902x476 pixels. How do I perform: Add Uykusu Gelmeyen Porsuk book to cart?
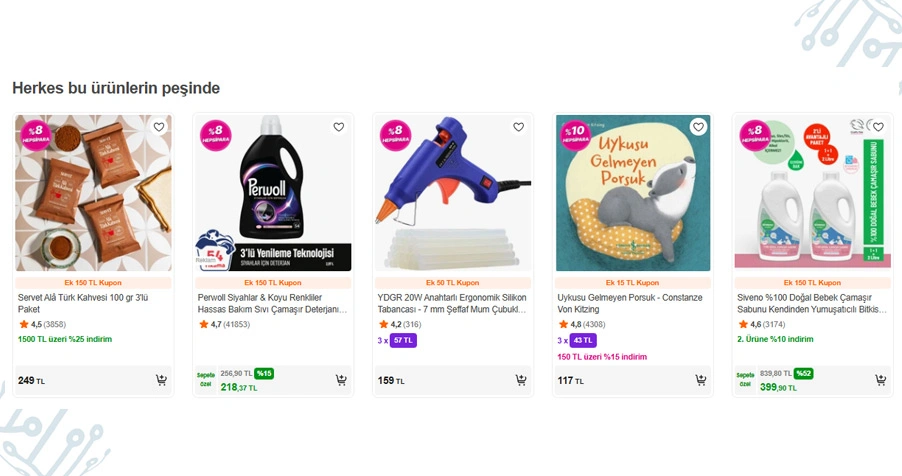click(x=701, y=380)
